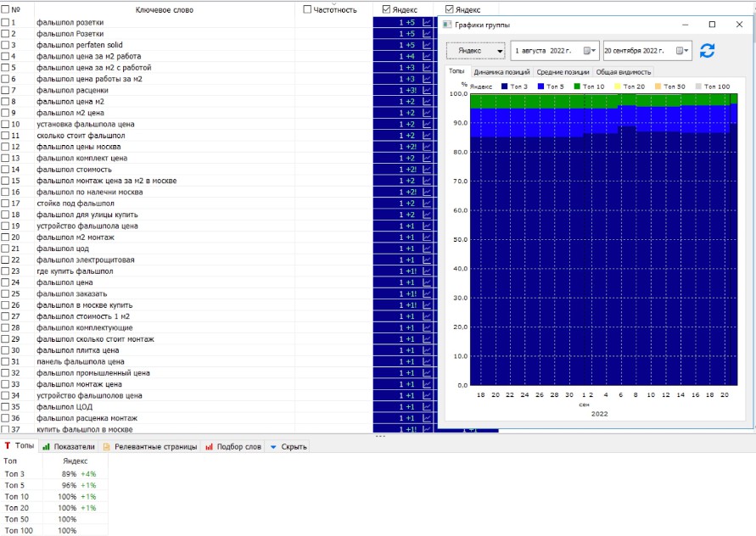Select keyword 'фальшпол для улицы купить'
Viewport: 756px width, 536px height.
pyautogui.click(x=87, y=215)
